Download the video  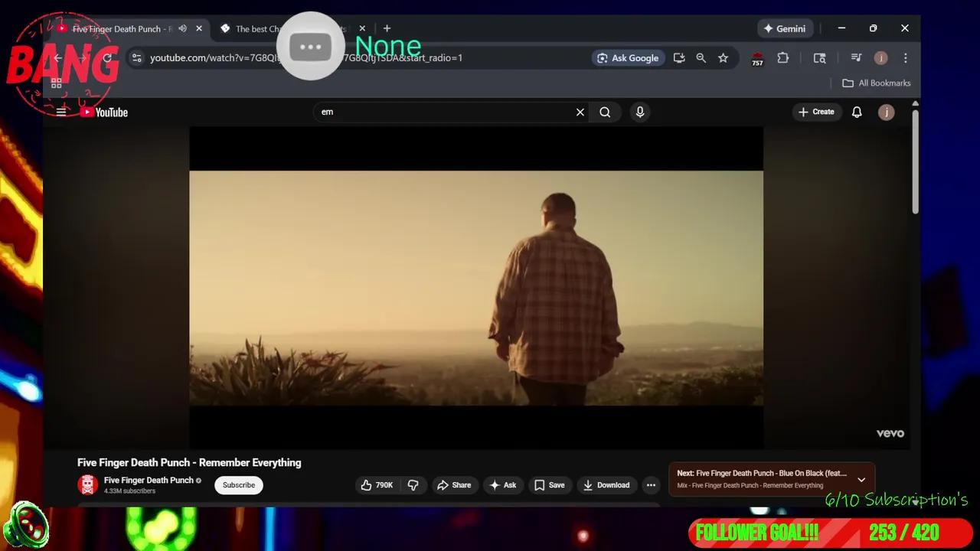point(606,485)
